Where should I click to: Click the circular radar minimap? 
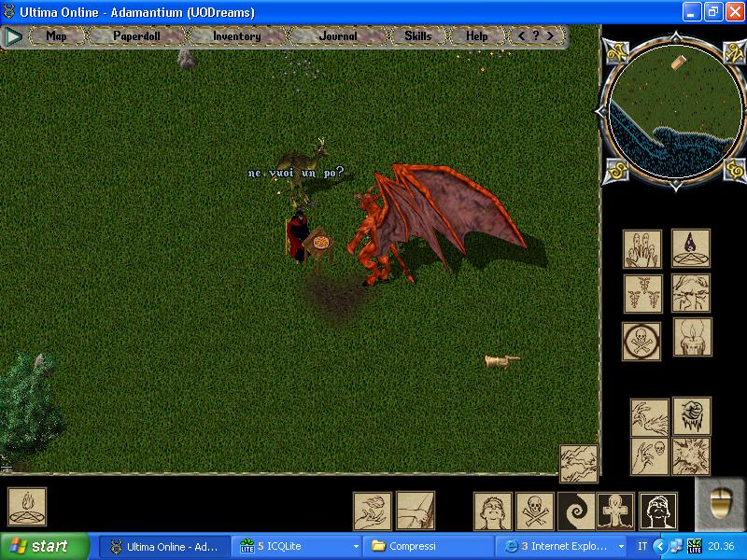point(675,111)
